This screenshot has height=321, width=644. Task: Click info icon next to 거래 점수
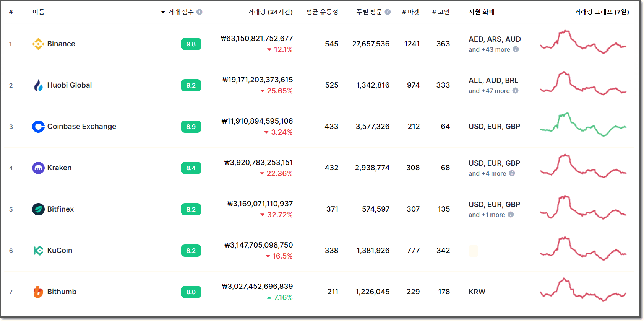click(200, 12)
